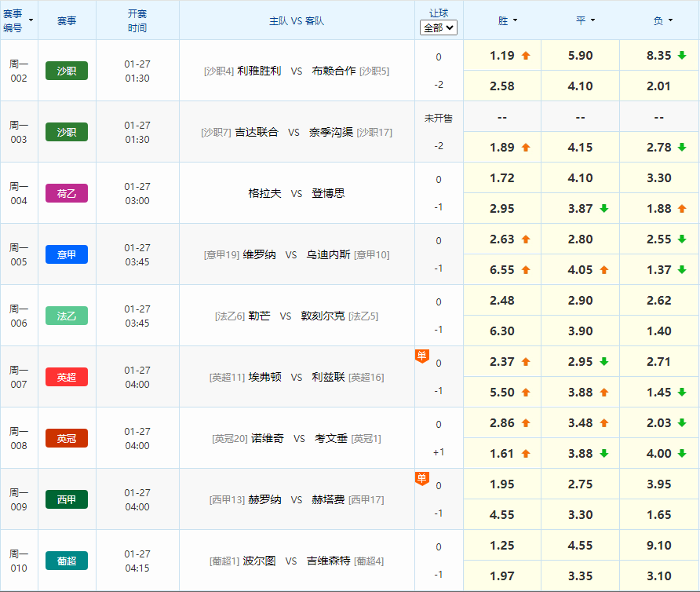The width and height of the screenshot is (700, 592).
Task: Select win odds 2.48 for 勒芒
Action: (x=502, y=300)
